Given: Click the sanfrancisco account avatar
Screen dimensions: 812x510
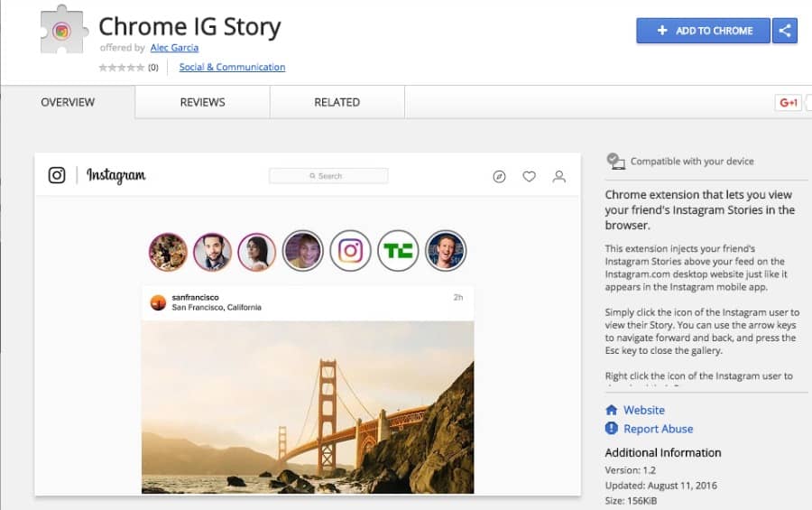Looking at the screenshot, I should pos(158,302).
